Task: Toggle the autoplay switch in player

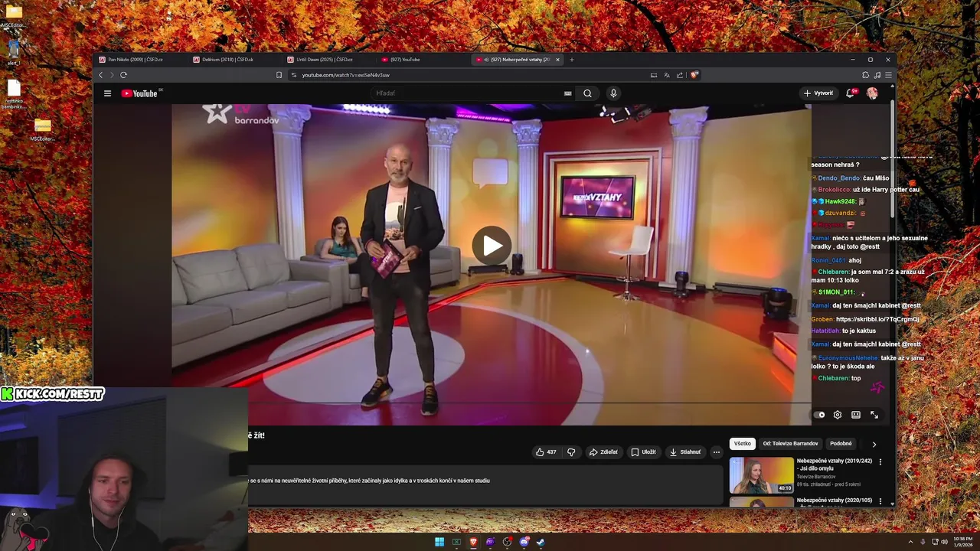Action: [x=819, y=415]
